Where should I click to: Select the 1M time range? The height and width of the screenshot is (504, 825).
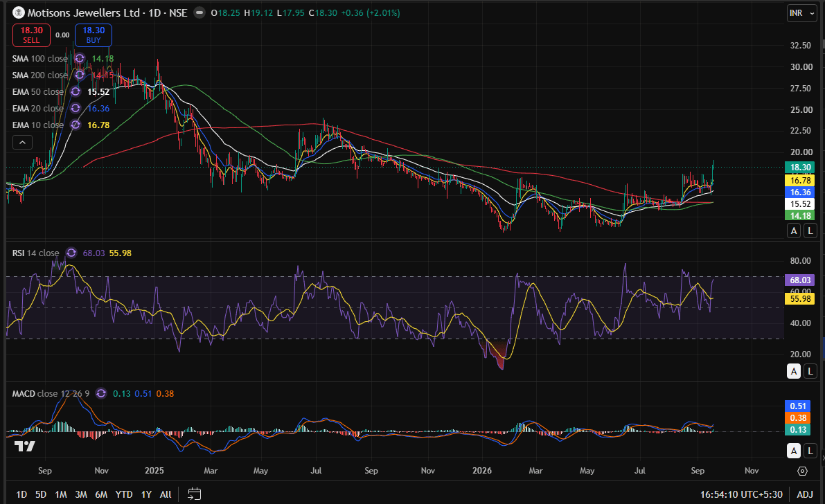61,494
